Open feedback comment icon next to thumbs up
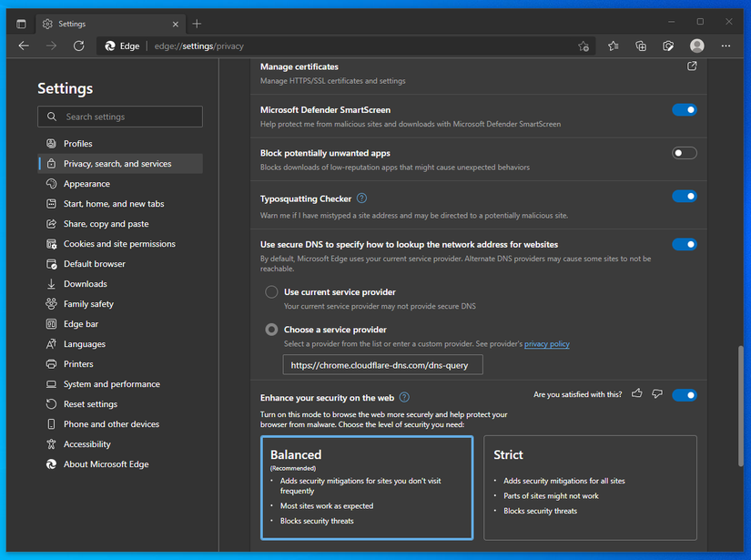The width and height of the screenshot is (751, 560). 657,392
